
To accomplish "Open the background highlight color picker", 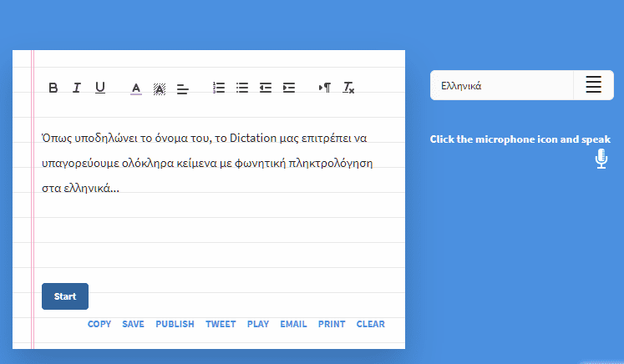I will tap(160, 88).
